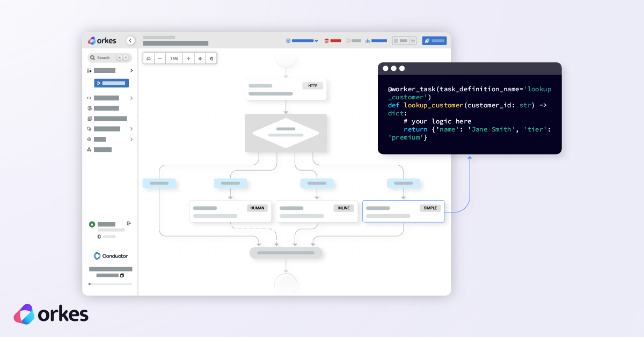Click the sidebar icon below the code brackets
644x337 pixels.
pyautogui.click(x=89, y=108)
